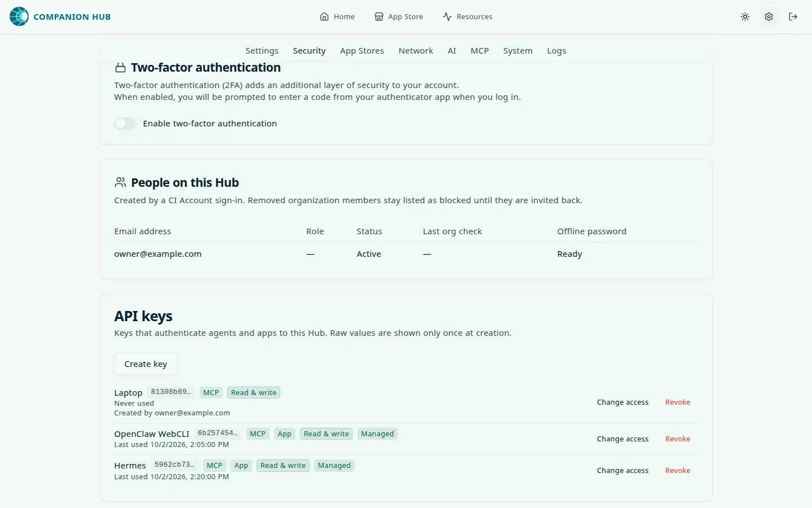The height and width of the screenshot is (508, 812).
Task: Change access for OpenClaw WebCLI key
Action: (623, 439)
